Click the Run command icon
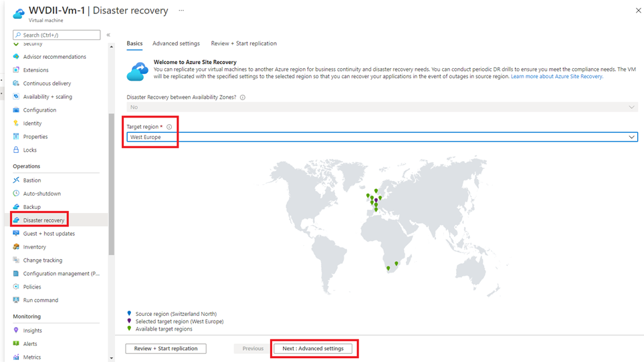Viewport: 644px width, 362px height. point(16,300)
